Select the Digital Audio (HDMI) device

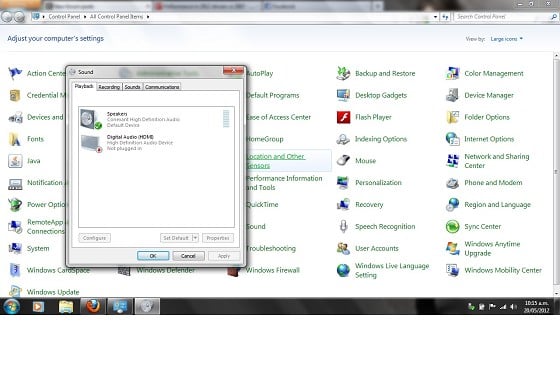click(x=156, y=143)
